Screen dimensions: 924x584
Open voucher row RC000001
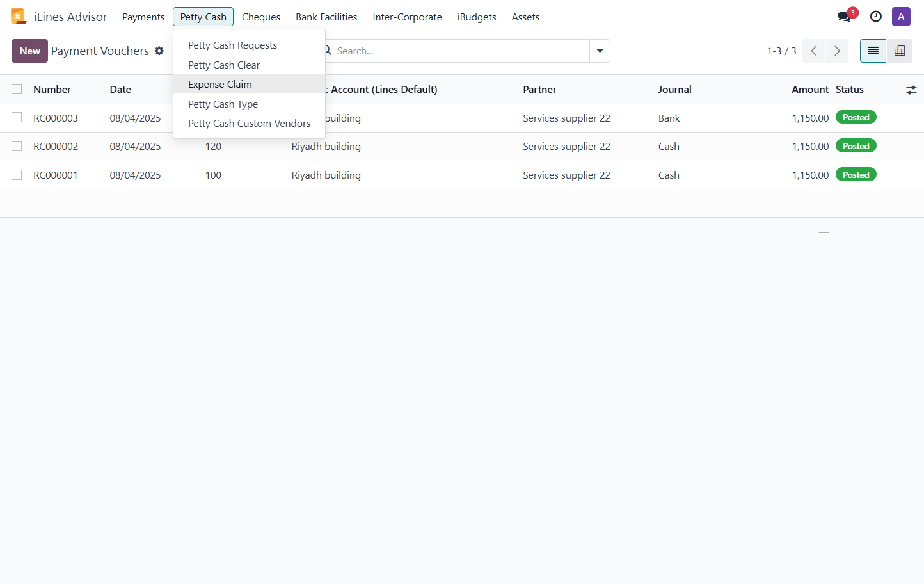coord(462,175)
